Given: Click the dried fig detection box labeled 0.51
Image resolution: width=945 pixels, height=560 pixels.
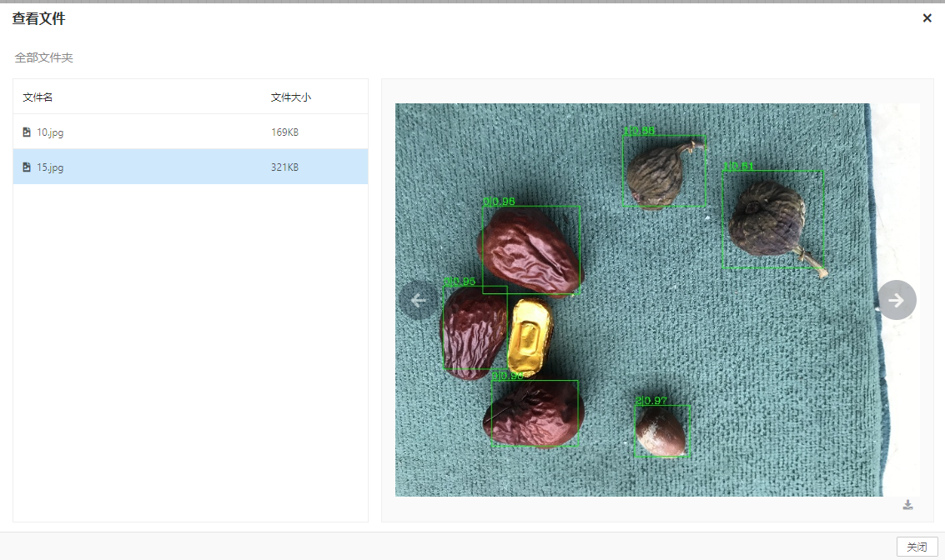Looking at the screenshot, I should 772,219.
